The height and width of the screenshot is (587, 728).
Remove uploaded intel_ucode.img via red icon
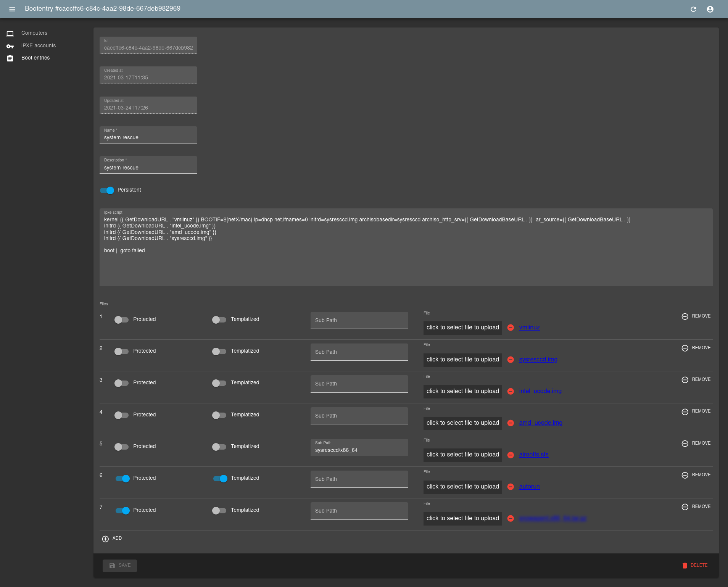pyautogui.click(x=511, y=391)
